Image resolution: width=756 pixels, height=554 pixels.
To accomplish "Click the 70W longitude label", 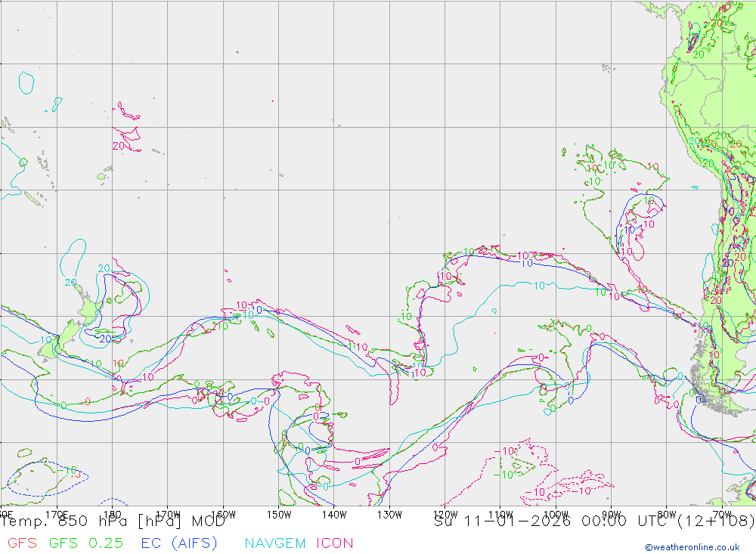I will pos(722,515).
